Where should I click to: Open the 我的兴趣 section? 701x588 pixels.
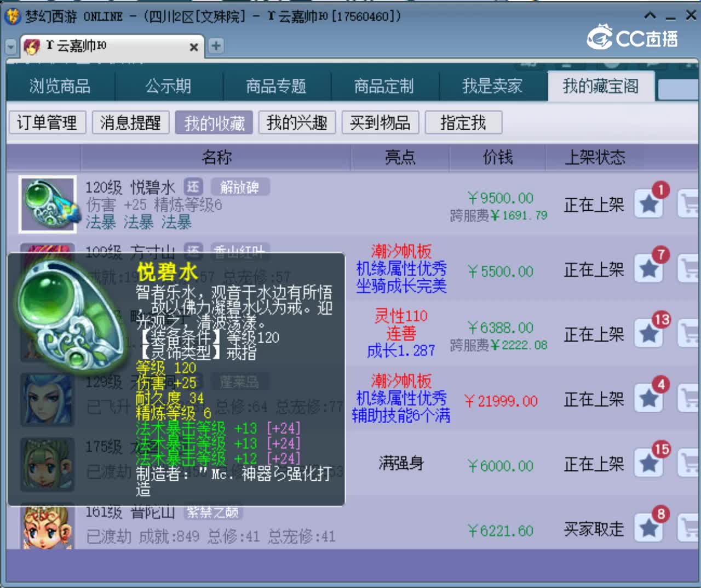coord(297,123)
